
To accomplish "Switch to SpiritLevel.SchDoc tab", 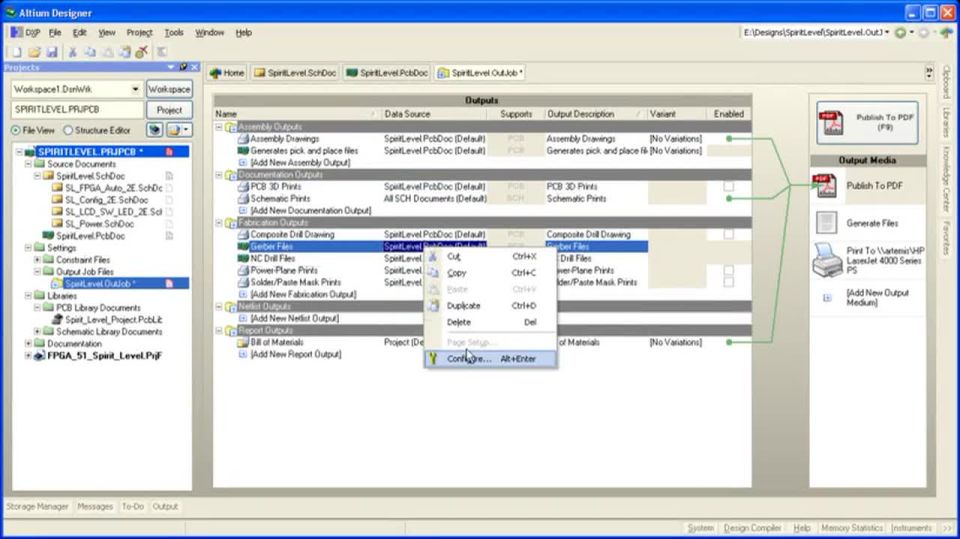I will coord(295,73).
